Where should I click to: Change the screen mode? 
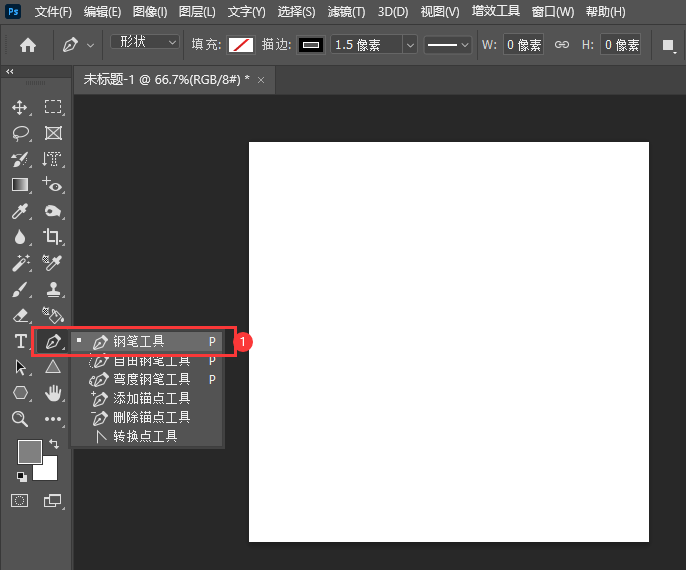point(52,500)
